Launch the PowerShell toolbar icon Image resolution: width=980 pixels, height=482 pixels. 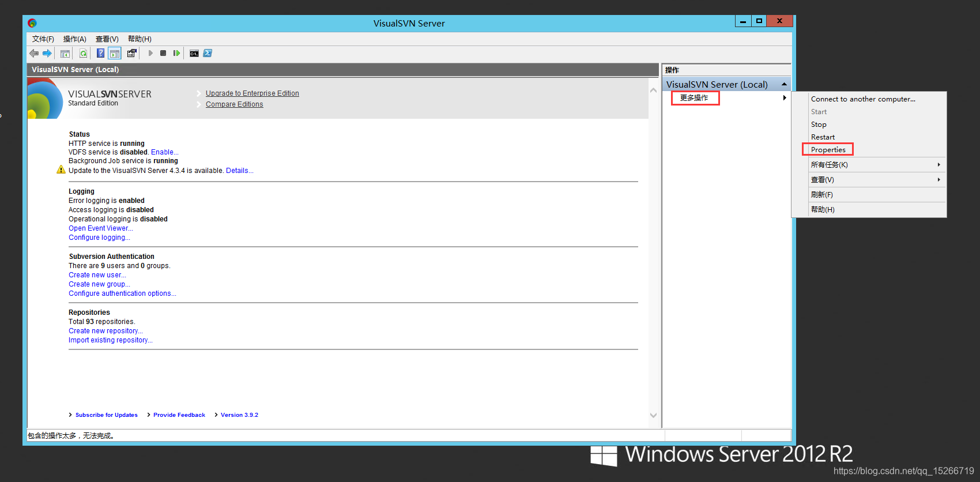(208, 53)
